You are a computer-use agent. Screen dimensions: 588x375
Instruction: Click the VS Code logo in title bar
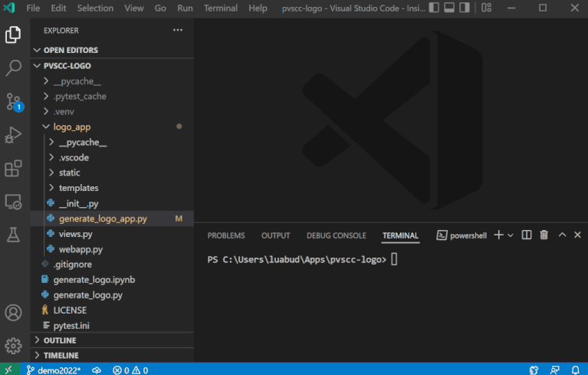point(9,8)
